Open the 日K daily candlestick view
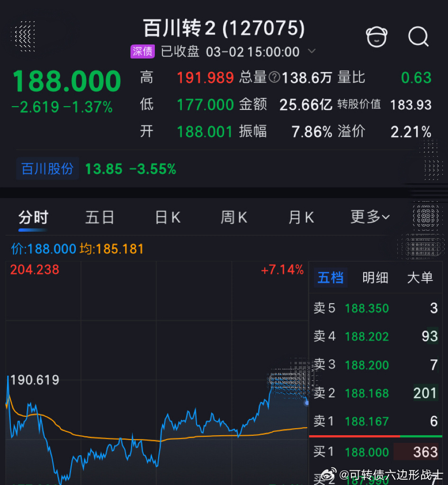The height and width of the screenshot is (485, 448). (167, 217)
